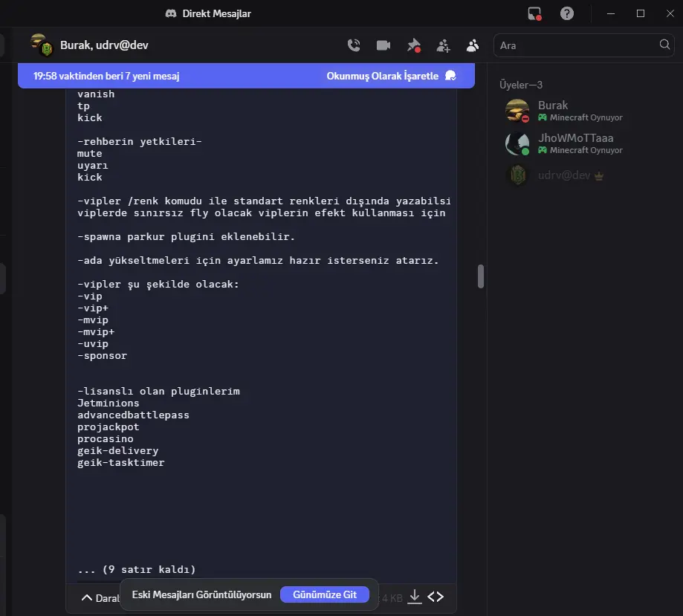Click udrv@dev's avatar in member list
The height and width of the screenshot is (616, 683).
coord(517,175)
